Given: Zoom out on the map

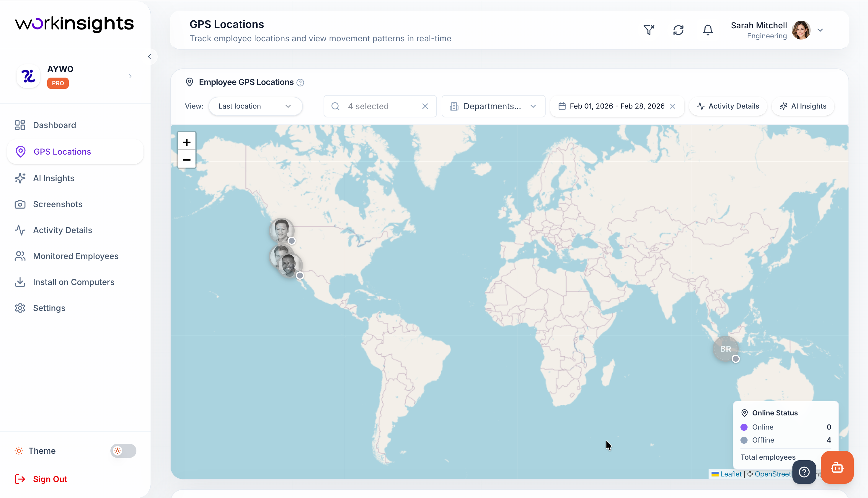Looking at the screenshot, I should point(187,159).
